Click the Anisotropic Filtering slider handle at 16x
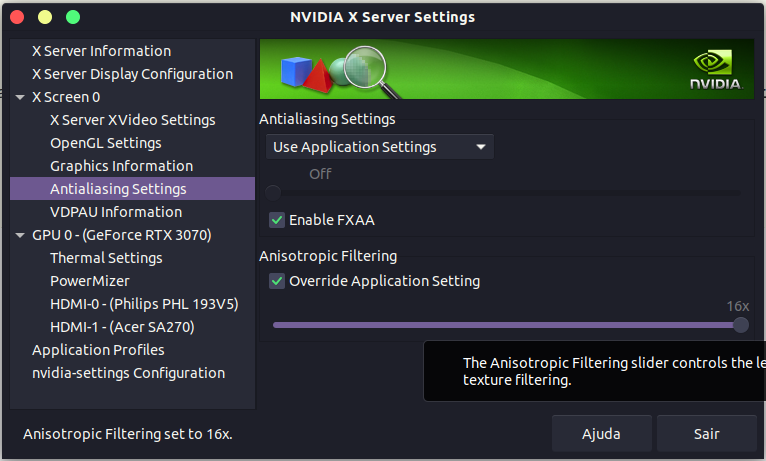The height and width of the screenshot is (461, 766). point(741,325)
